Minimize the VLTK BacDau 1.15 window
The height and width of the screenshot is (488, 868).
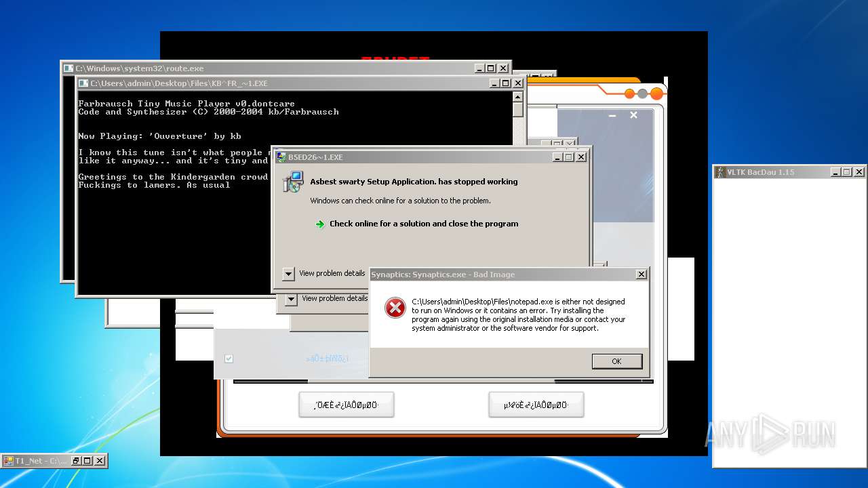835,172
